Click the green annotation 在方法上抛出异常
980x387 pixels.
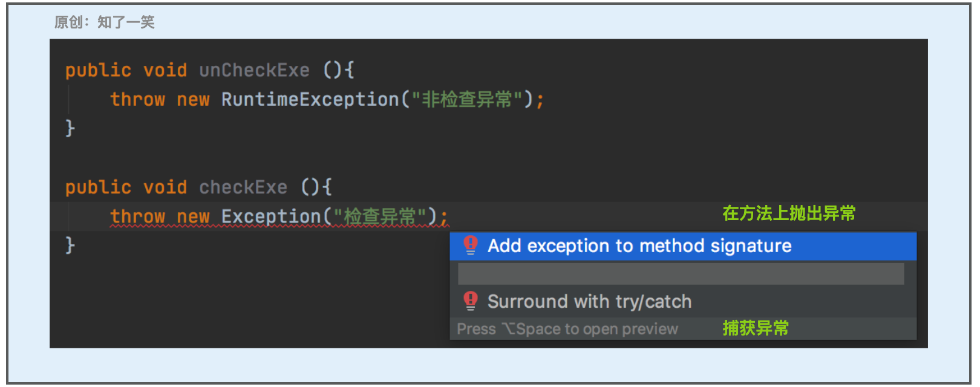point(789,213)
